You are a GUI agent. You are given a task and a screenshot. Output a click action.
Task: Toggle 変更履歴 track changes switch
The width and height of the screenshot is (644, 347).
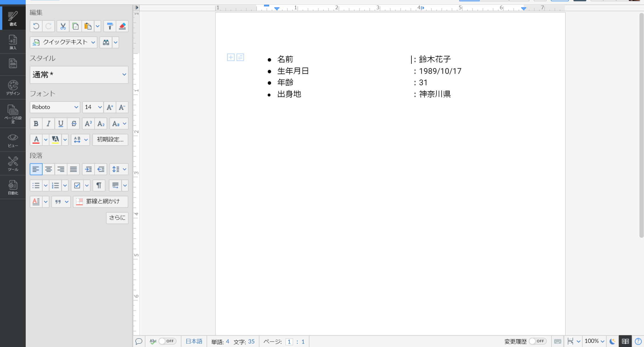click(x=537, y=341)
